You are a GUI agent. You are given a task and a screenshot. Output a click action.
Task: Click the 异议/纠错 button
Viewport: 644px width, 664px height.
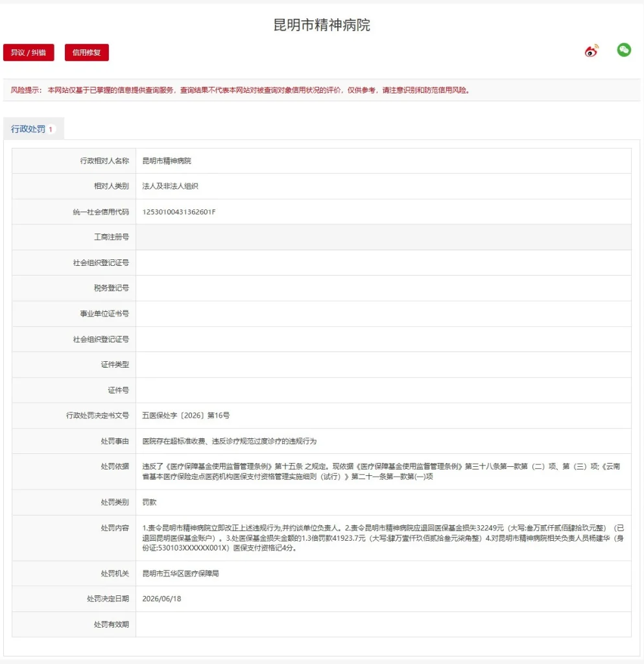click(x=29, y=53)
